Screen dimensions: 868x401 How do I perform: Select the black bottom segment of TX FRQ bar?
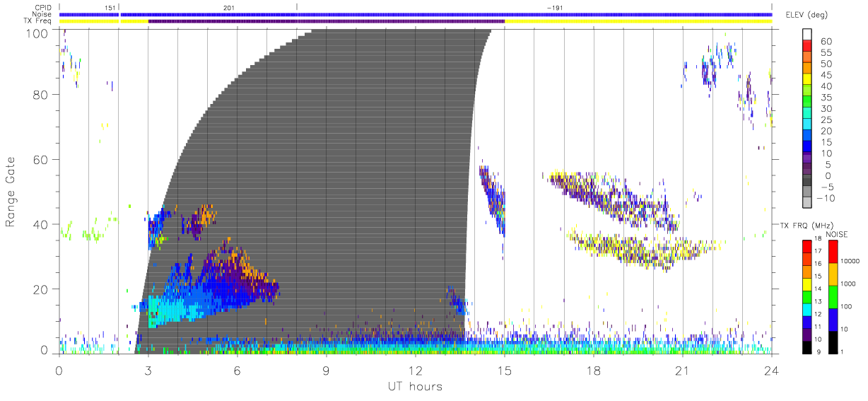pyautogui.click(x=807, y=346)
